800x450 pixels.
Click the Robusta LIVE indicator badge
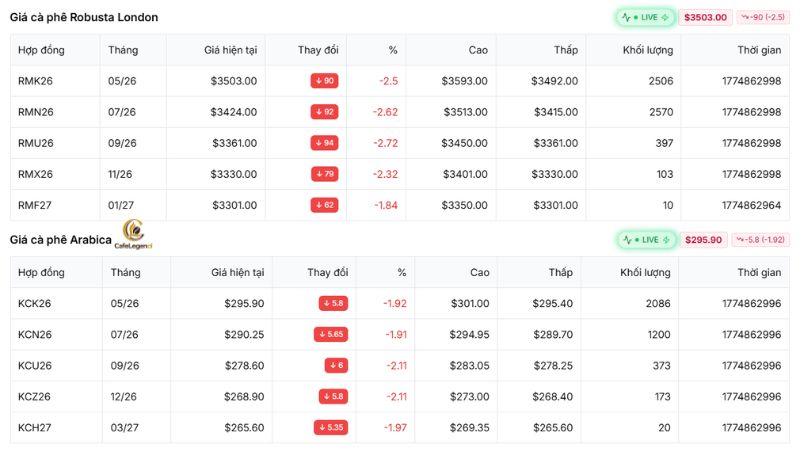645,17
